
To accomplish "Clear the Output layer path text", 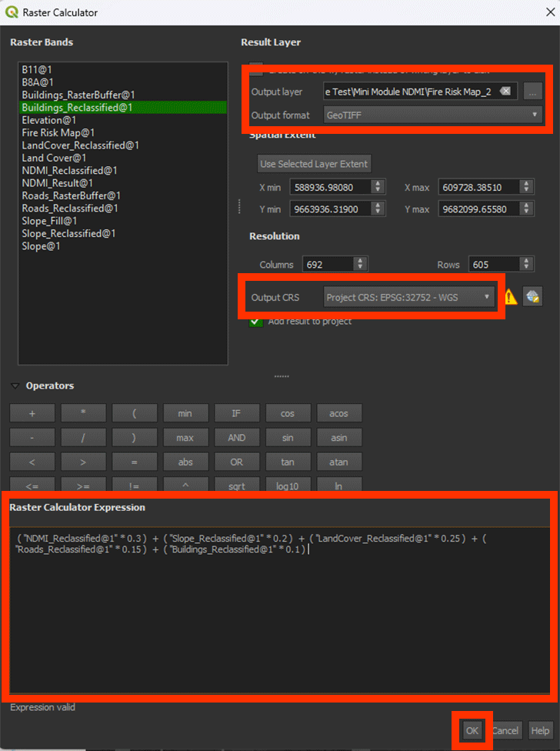I will (x=505, y=91).
